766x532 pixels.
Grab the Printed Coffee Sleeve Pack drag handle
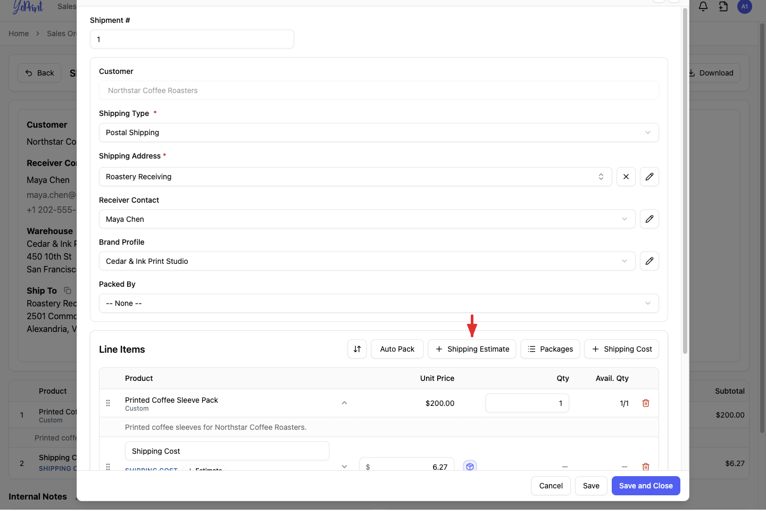(108, 403)
